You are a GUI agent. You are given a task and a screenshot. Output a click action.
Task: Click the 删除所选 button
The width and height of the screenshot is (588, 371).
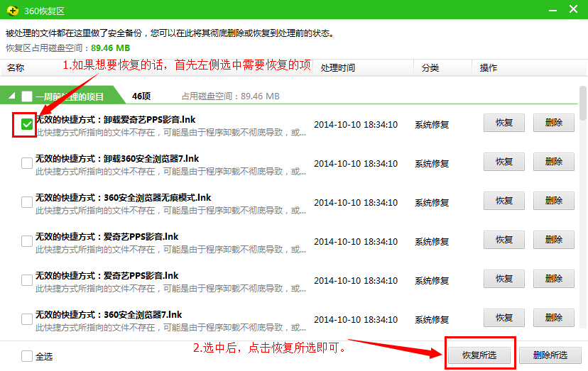tap(550, 355)
